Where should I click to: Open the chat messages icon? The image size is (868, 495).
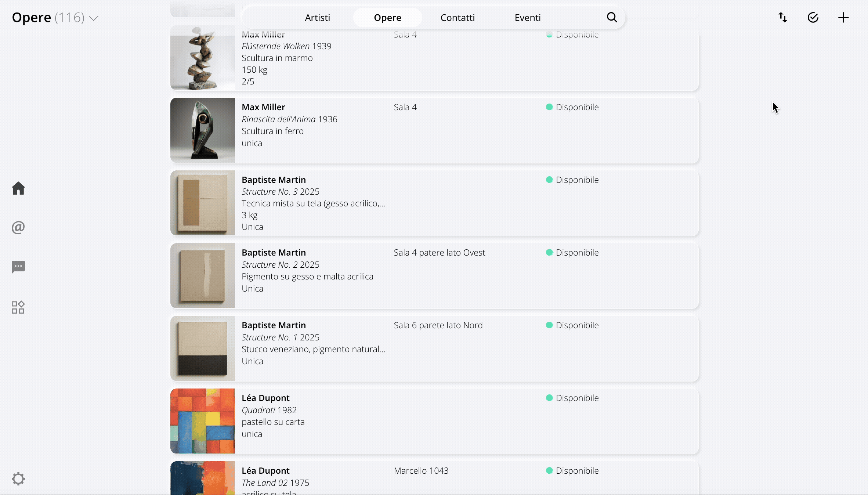[18, 267]
